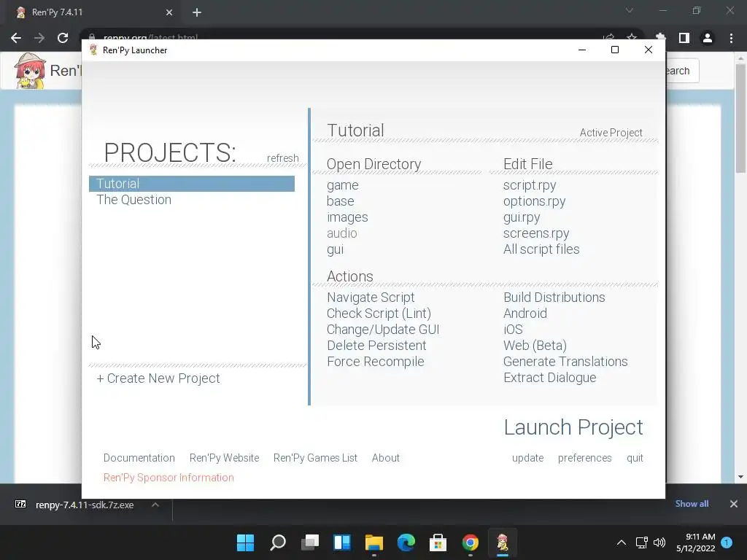Open Web (Beta) build option

[x=535, y=346]
